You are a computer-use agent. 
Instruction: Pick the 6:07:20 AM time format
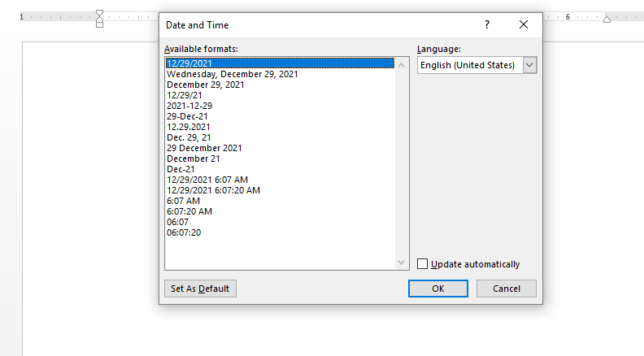point(189,211)
